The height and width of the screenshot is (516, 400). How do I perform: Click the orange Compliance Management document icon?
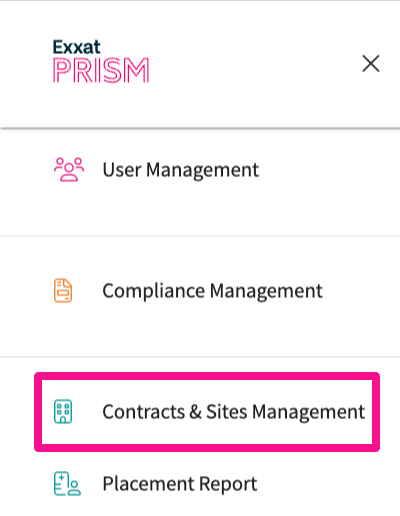(63, 290)
